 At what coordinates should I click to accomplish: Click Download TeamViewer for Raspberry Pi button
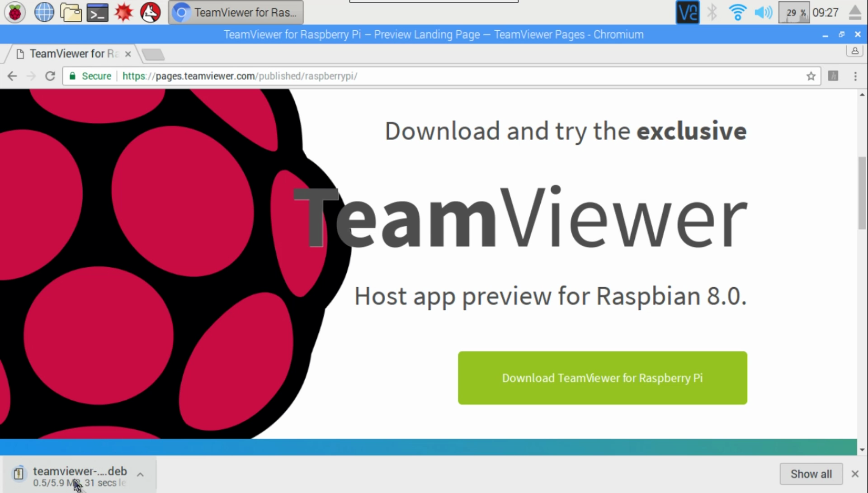click(602, 378)
